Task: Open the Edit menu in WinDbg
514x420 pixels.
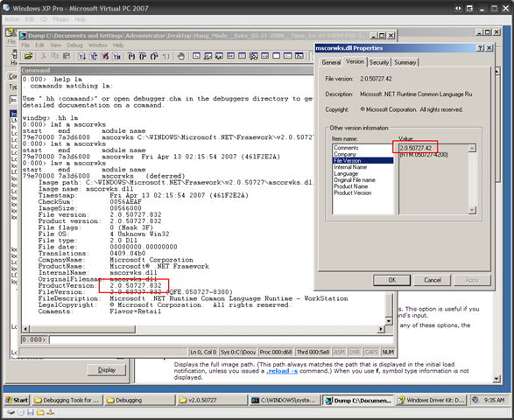Action: (x=39, y=45)
